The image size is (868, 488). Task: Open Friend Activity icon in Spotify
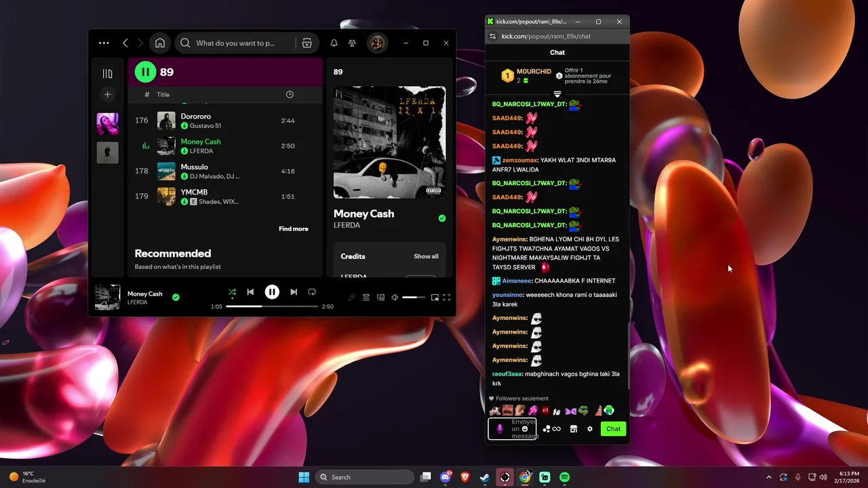click(352, 43)
